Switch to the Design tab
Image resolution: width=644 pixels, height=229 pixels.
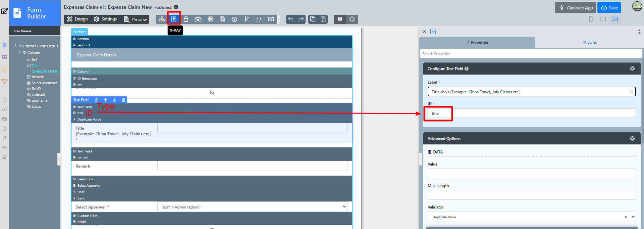77,19
